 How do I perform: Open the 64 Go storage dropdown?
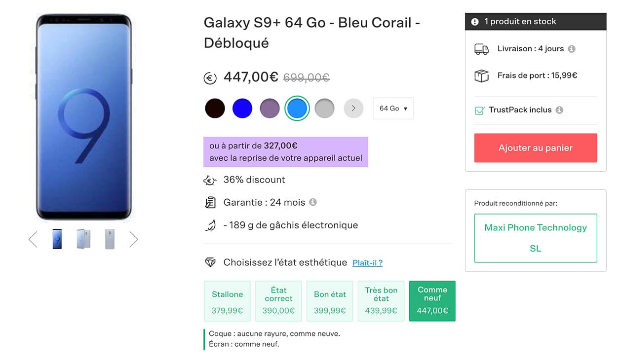393,109
